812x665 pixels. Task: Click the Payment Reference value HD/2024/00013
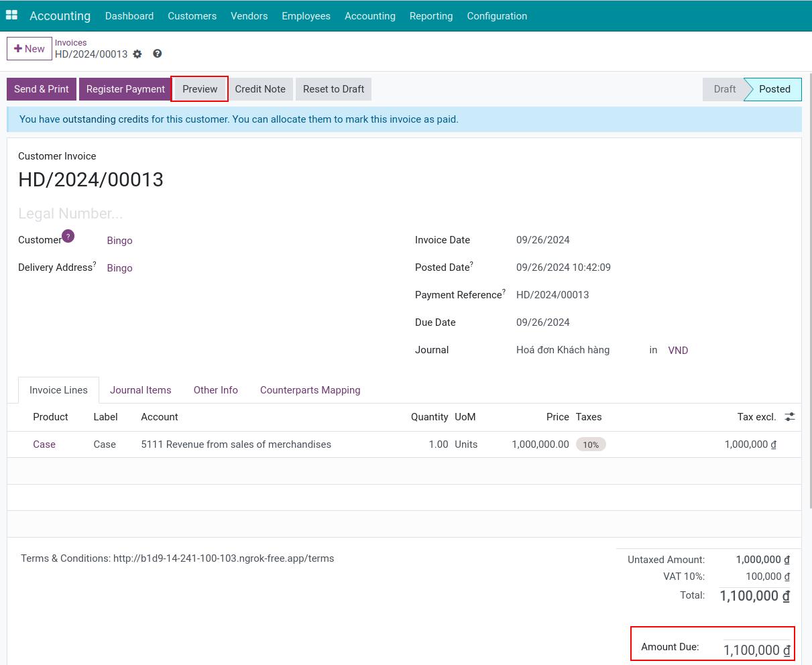553,295
